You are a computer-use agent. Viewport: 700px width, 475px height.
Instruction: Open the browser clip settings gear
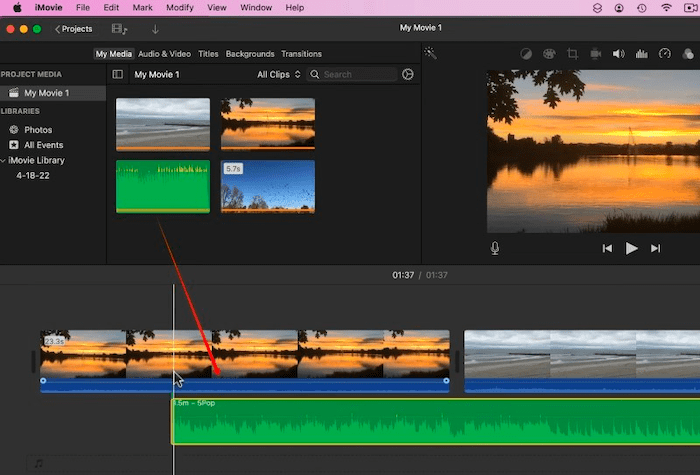[x=408, y=75]
